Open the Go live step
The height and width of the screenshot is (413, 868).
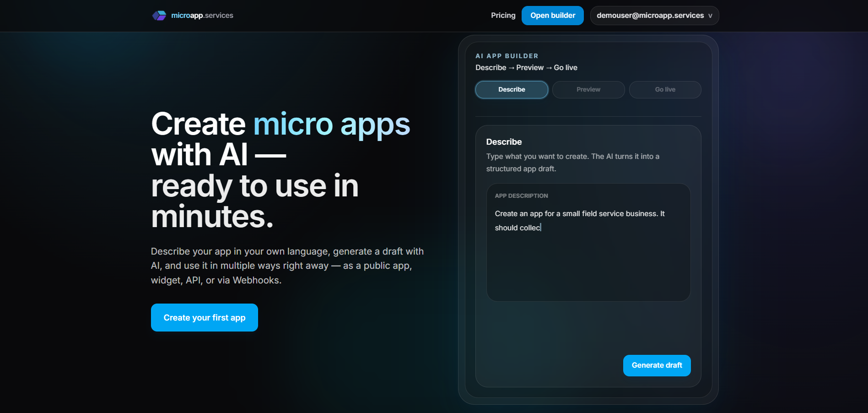(x=665, y=89)
